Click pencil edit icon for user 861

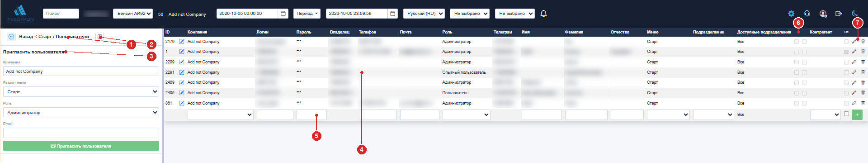[x=854, y=103]
